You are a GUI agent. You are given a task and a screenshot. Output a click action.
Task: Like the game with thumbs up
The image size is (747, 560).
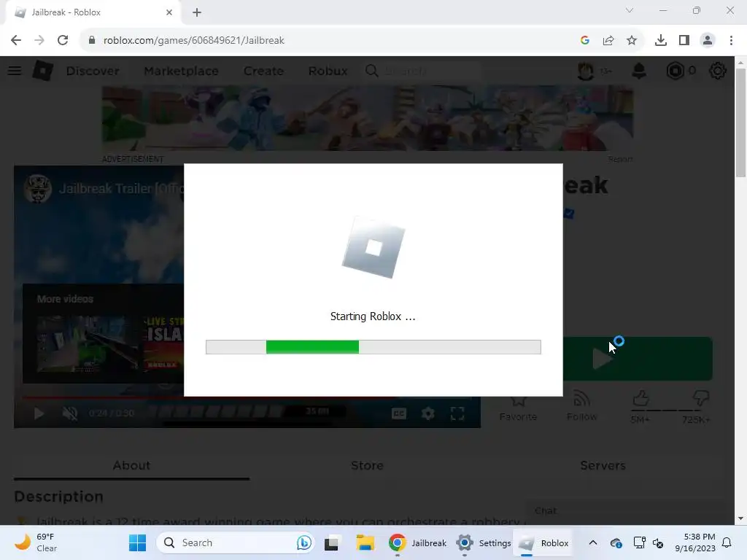[x=640, y=399]
